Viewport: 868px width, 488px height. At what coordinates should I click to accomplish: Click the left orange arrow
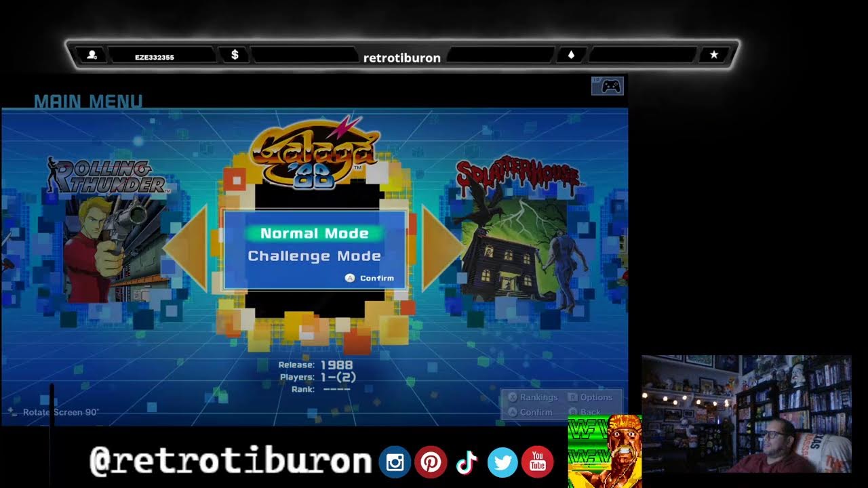tap(186, 249)
